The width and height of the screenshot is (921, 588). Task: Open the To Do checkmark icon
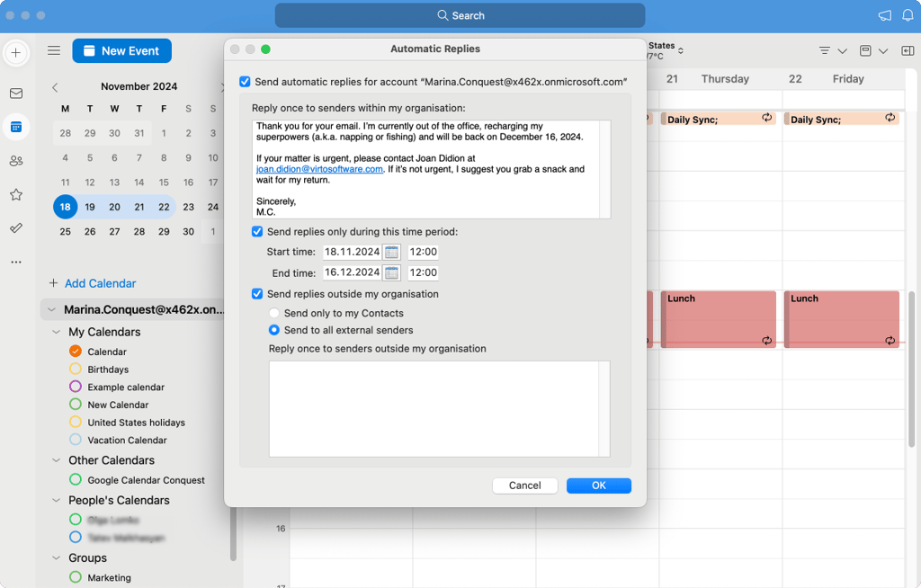(16, 227)
